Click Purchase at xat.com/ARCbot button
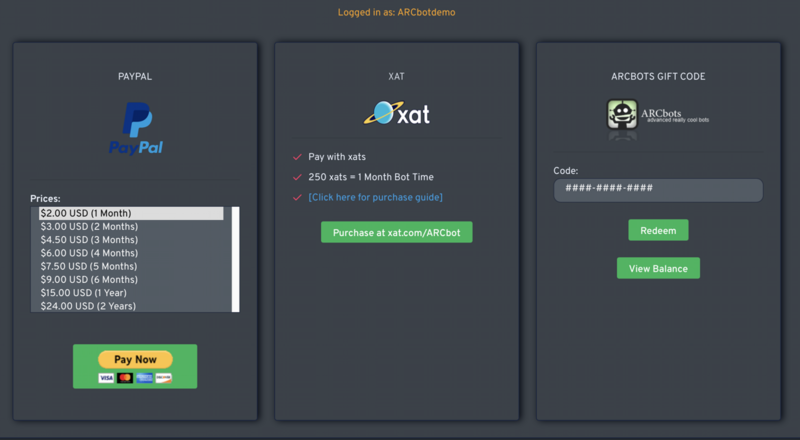 (x=396, y=232)
